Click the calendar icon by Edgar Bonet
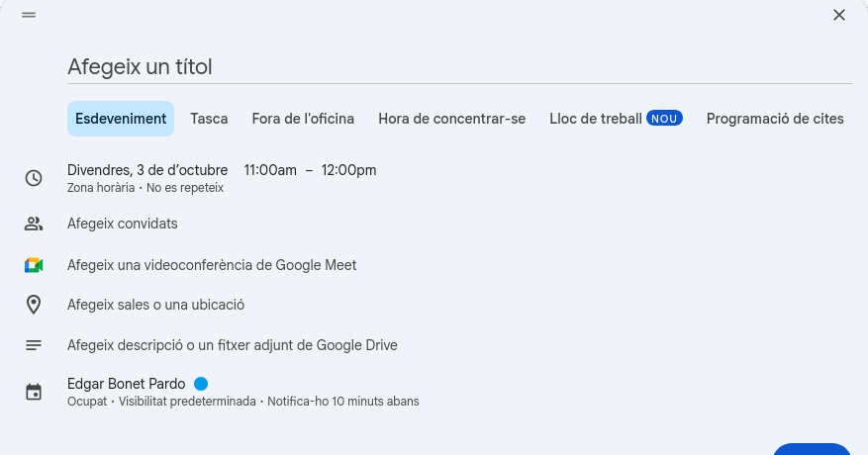Image resolution: width=868 pixels, height=455 pixels. pyautogui.click(x=34, y=392)
